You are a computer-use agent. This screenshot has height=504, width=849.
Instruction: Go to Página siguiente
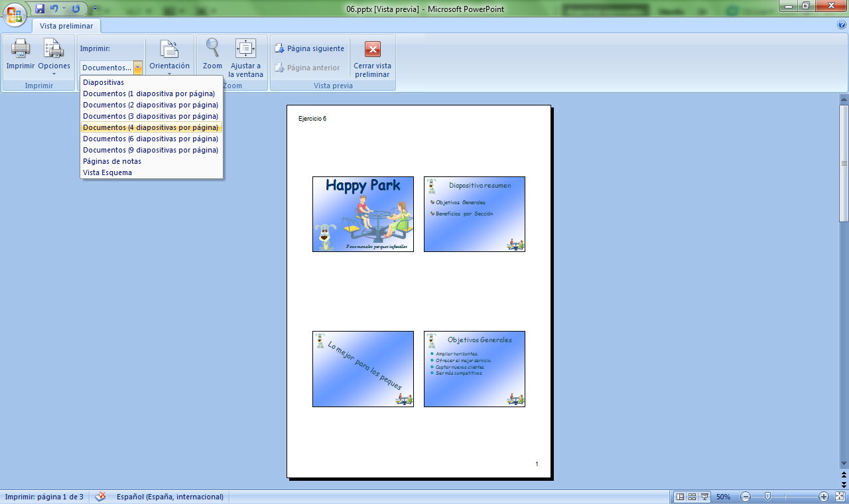click(310, 48)
